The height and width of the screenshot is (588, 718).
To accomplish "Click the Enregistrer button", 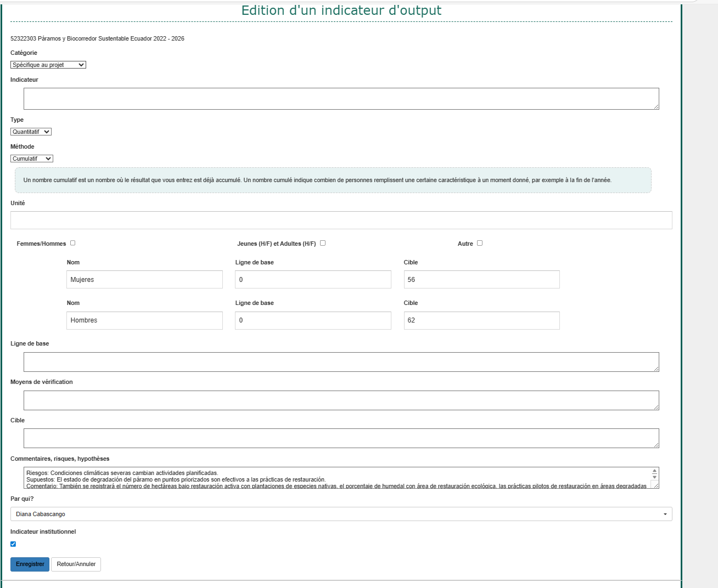I will click(x=30, y=564).
